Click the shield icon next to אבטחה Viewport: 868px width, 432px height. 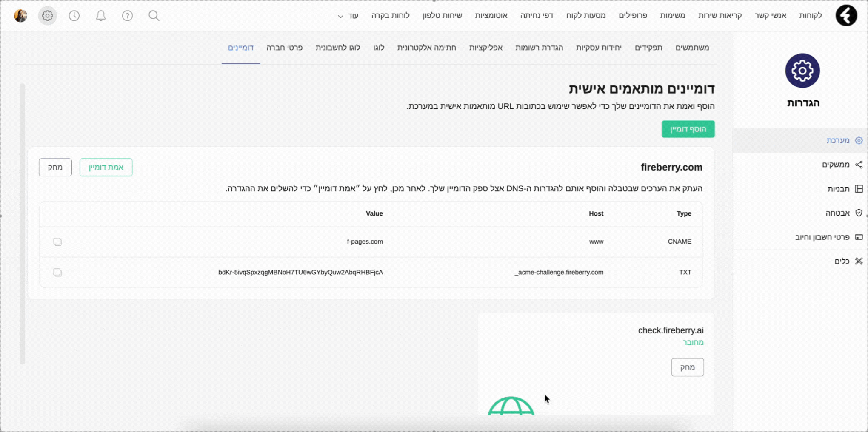(x=859, y=213)
